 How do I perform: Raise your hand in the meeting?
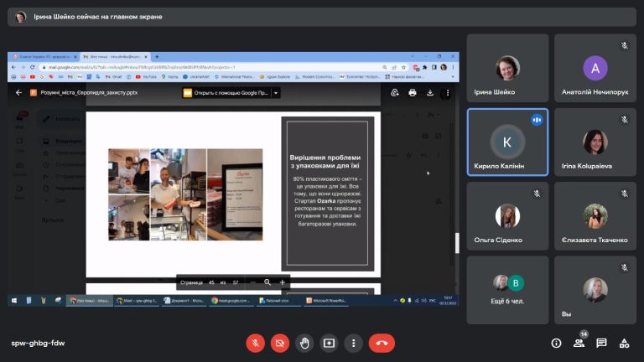coord(304,343)
